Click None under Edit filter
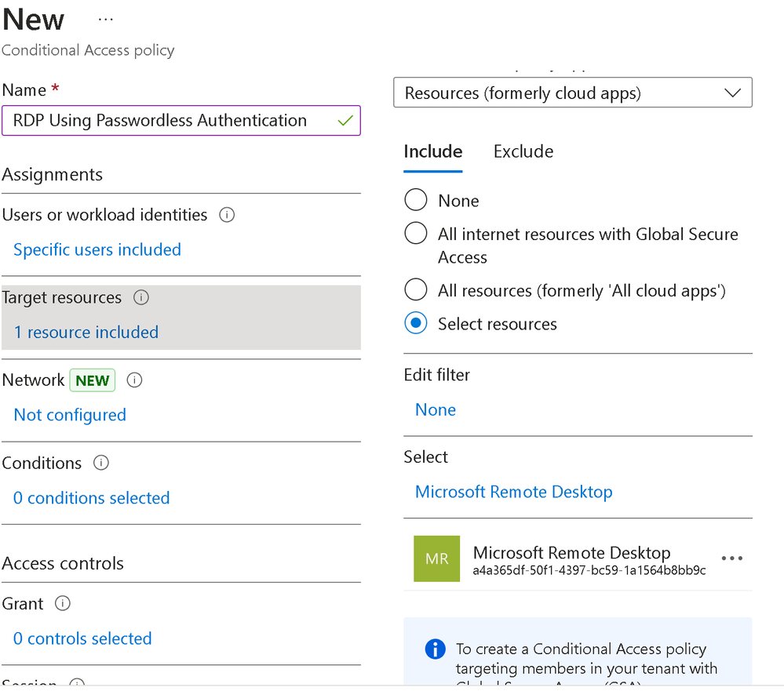This screenshot has height=691, width=784. coord(436,409)
